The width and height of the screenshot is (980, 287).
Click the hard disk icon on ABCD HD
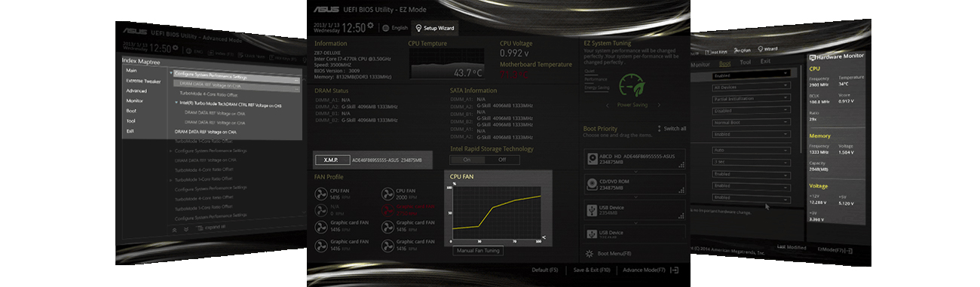click(592, 158)
